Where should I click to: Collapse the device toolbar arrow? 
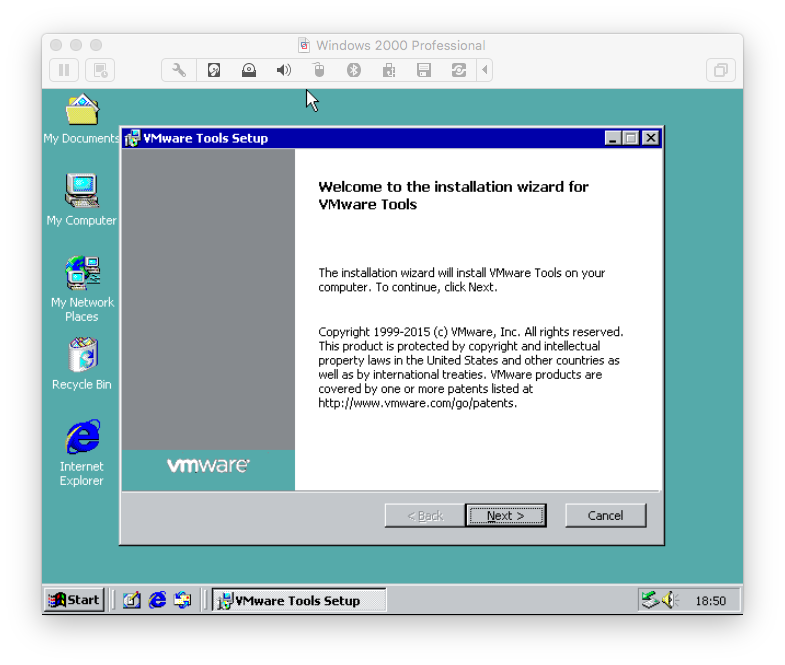point(485,70)
